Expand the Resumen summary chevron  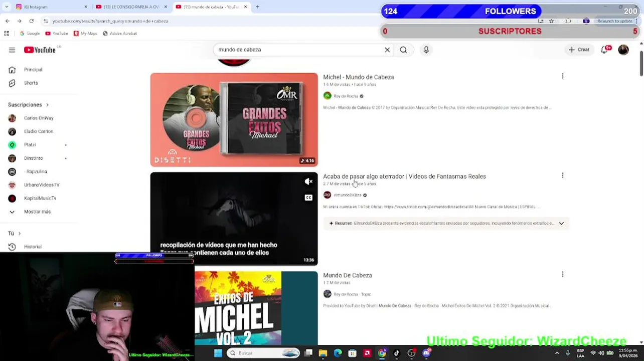tap(561, 223)
